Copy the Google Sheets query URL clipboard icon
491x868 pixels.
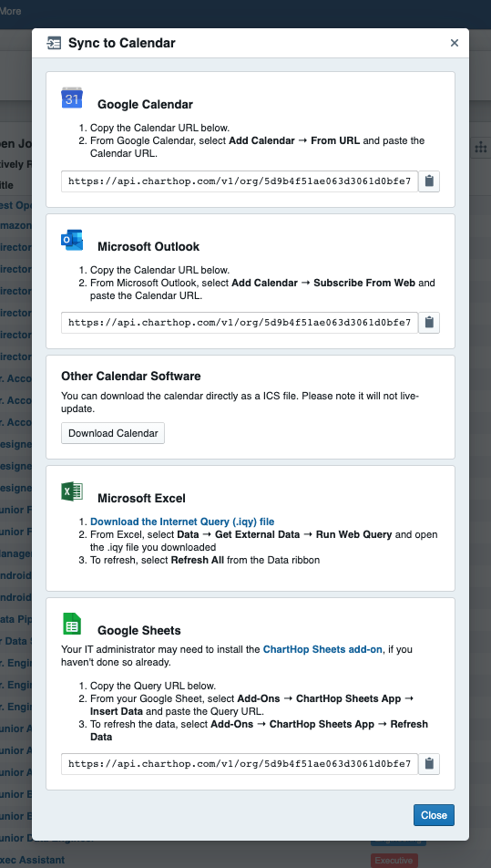(x=429, y=764)
